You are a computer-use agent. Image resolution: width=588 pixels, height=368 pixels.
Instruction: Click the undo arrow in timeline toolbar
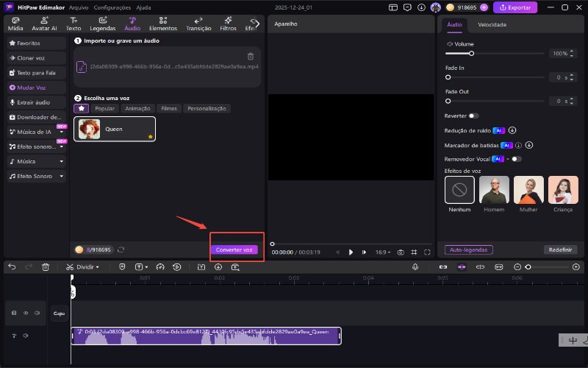click(12, 266)
